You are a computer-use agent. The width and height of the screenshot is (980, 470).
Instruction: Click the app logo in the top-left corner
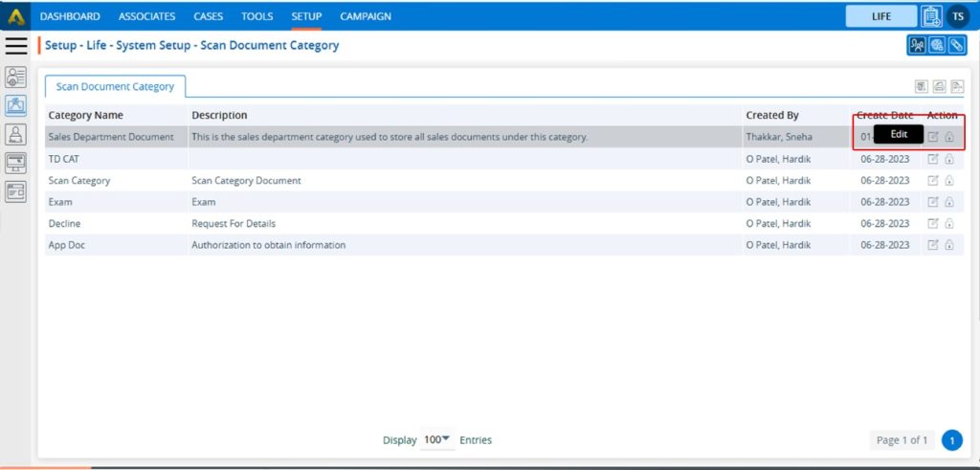[x=15, y=16]
